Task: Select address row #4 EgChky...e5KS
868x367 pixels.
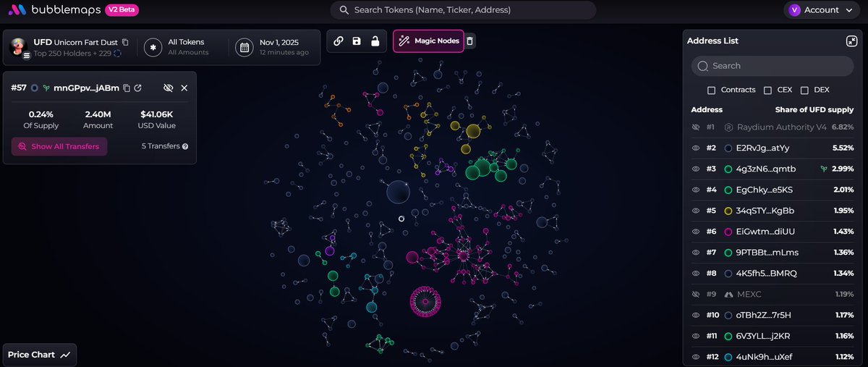Action: (773, 190)
